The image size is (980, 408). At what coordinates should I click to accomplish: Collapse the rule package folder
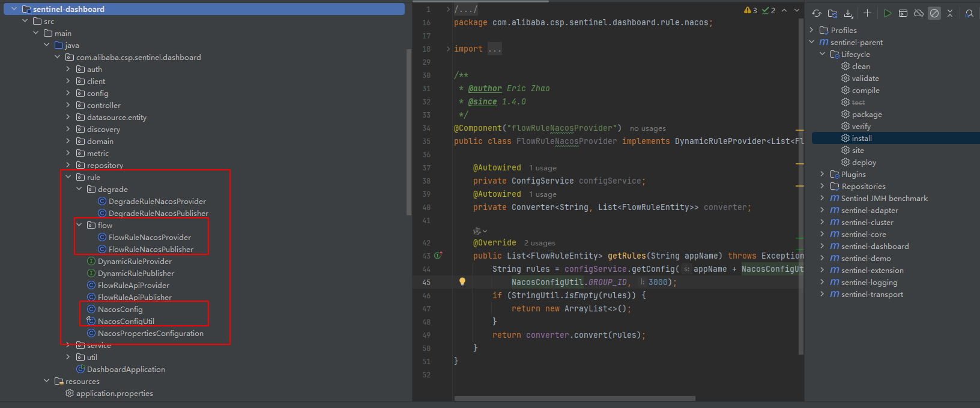[68, 177]
